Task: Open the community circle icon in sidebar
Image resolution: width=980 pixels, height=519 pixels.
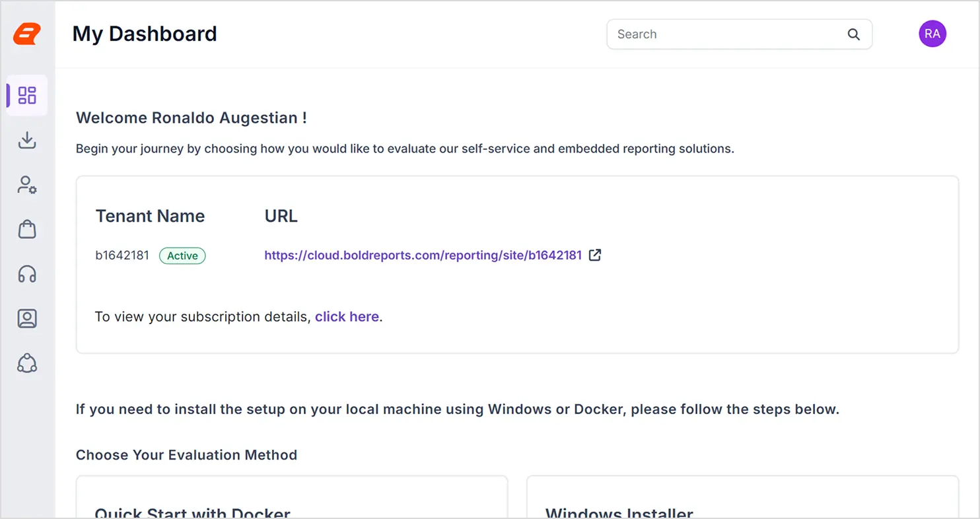Action: point(27,363)
